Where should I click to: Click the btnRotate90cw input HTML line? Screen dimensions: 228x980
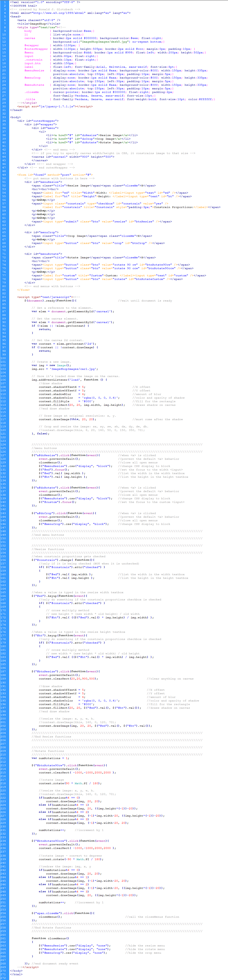(111, 264)
